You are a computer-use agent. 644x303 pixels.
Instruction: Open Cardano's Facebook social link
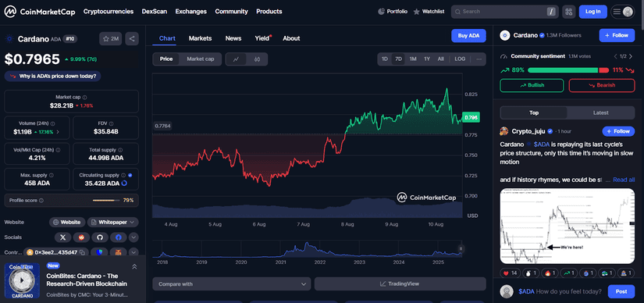(119, 237)
